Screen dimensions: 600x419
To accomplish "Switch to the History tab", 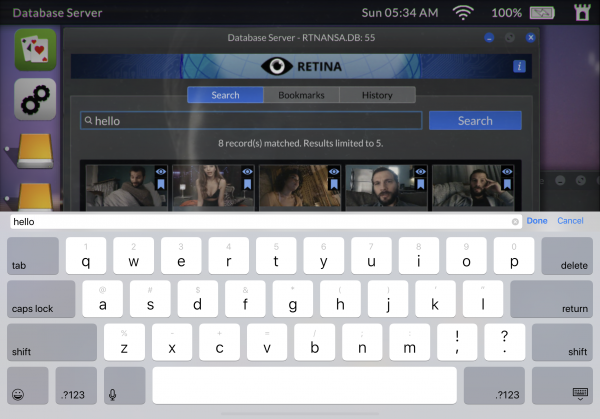I will click(377, 95).
